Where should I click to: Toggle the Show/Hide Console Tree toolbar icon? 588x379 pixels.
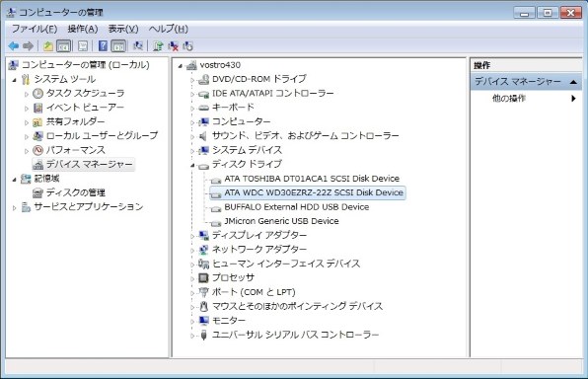click(x=64, y=46)
